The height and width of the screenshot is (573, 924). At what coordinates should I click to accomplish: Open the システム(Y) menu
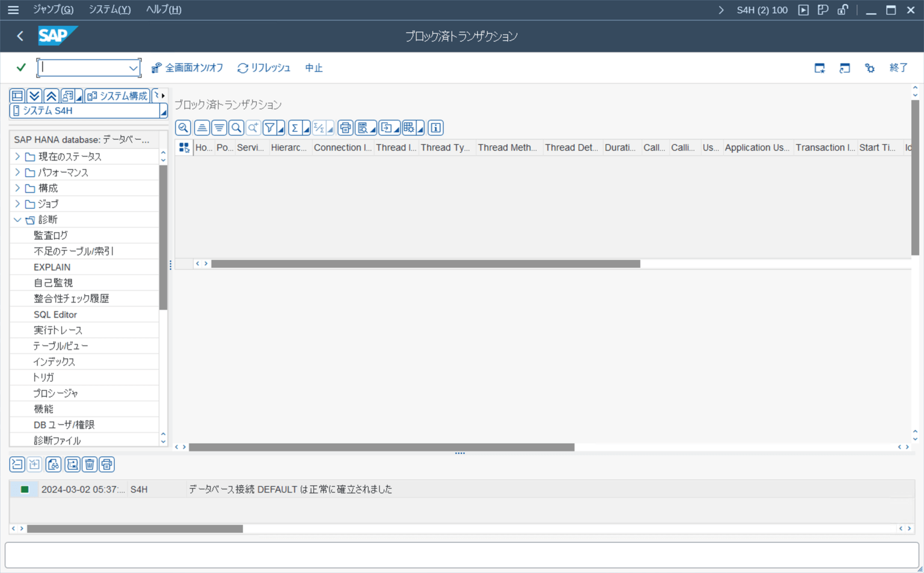[109, 9]
